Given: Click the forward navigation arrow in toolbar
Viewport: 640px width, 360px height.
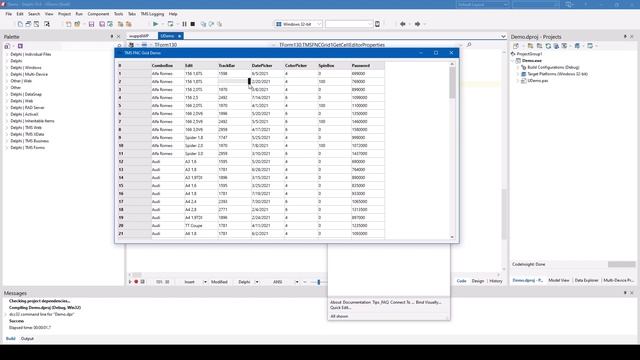Looking at the screenshot, I should pyautogui.click(x=417, y=24).
